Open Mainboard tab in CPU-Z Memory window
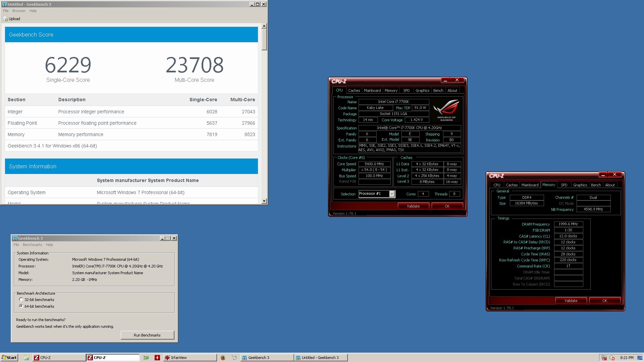This screenshot has width=644, height=362. click(530, 185)
